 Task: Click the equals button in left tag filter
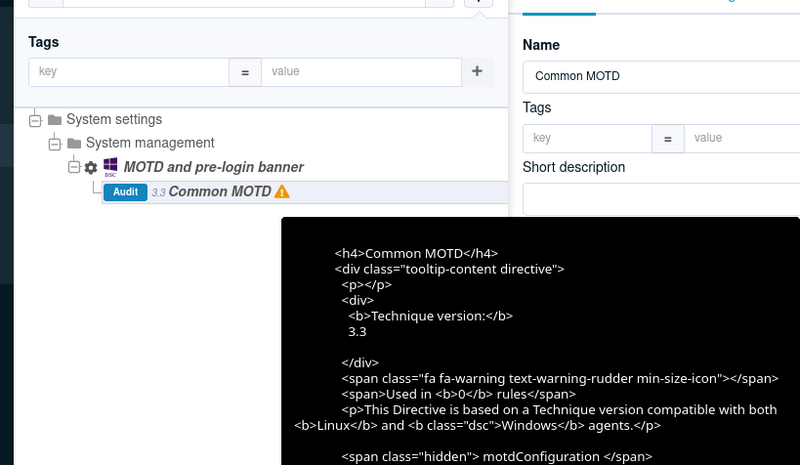pos(245,72)
